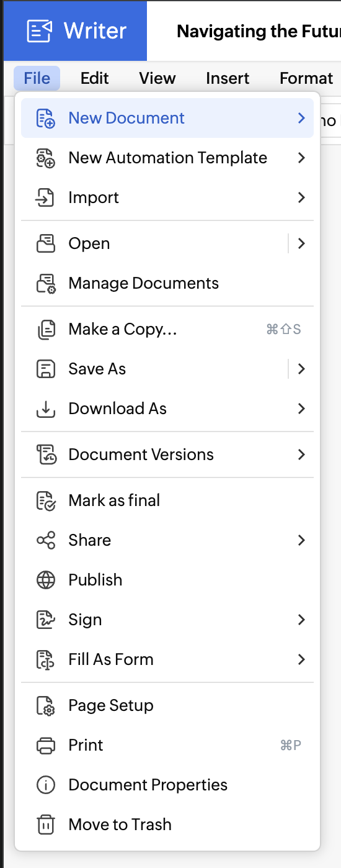Select Document Properties entry
The height and width of the screenshot is (868, 341).
point(167,785)
